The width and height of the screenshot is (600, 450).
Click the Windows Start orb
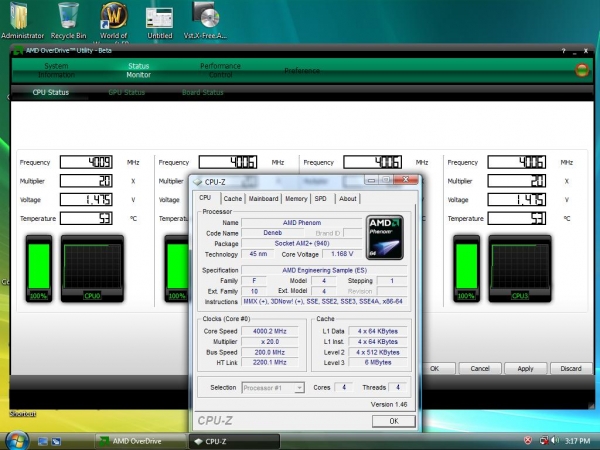click(17, 440)
